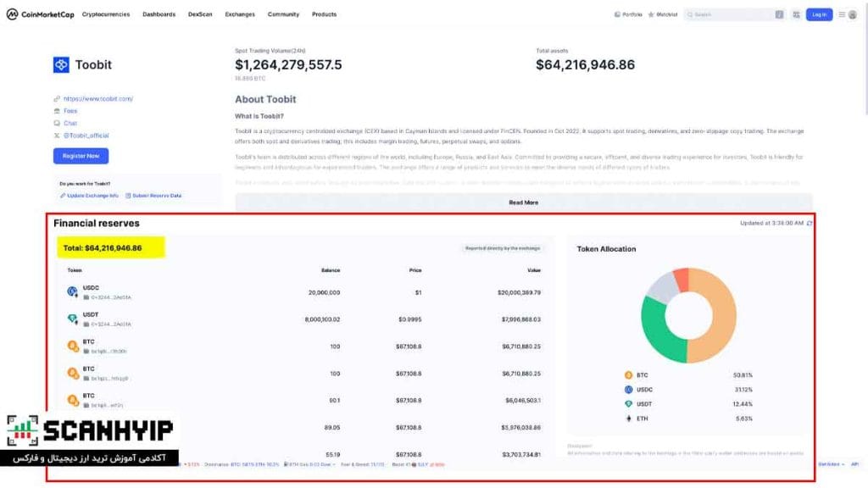This screenshot has height=488, width=868.
Task: Click the CoinMarketCap logo
Action: 40,14
